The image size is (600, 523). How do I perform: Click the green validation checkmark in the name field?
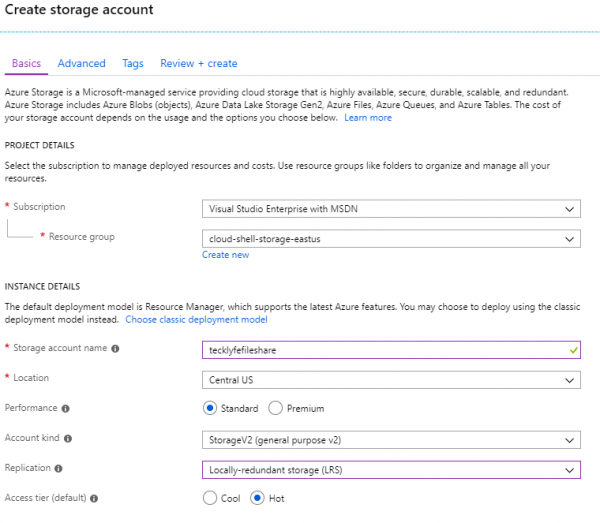(573, 350)
